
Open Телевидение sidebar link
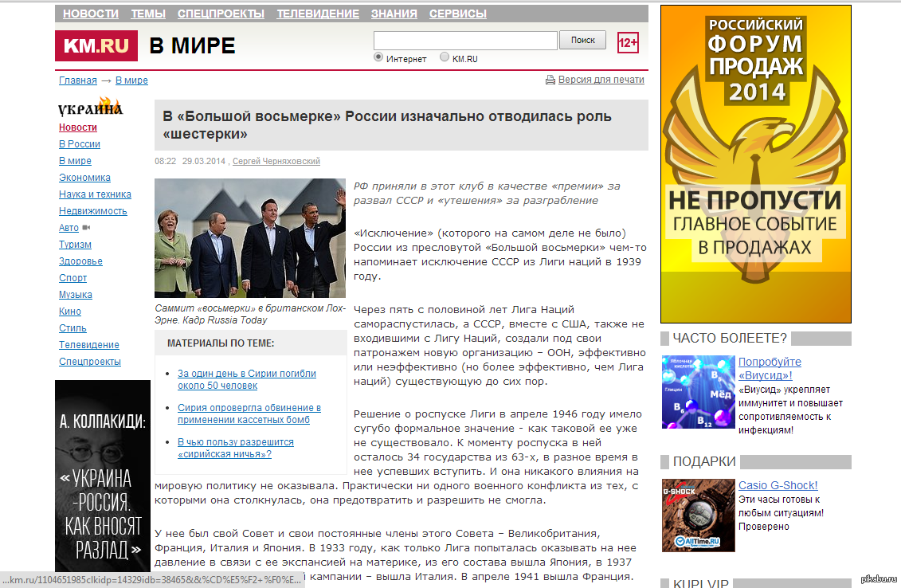point(89,345)
